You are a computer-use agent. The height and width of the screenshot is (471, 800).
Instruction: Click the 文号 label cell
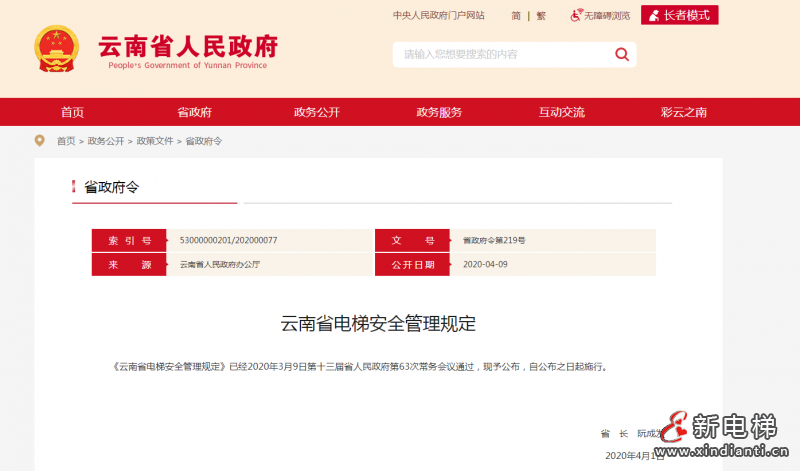click(412, 240)
